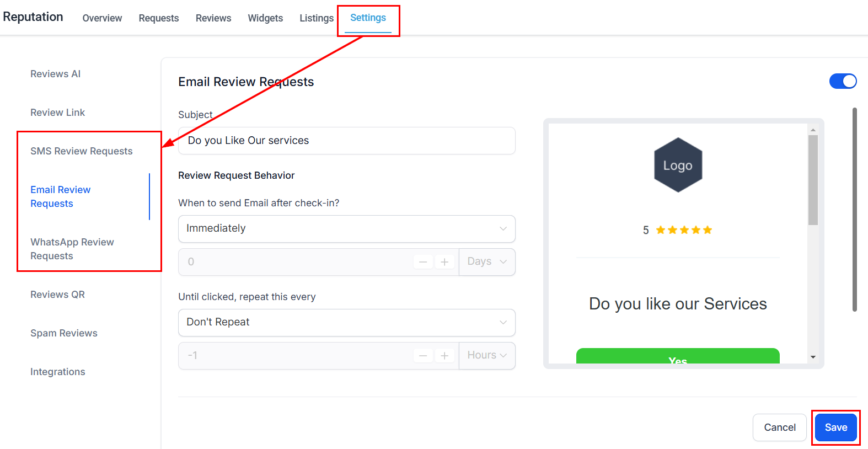Click the green Yes button in preview
The width and height of the screenshot is (868, 449).
[x=678, y=356]
